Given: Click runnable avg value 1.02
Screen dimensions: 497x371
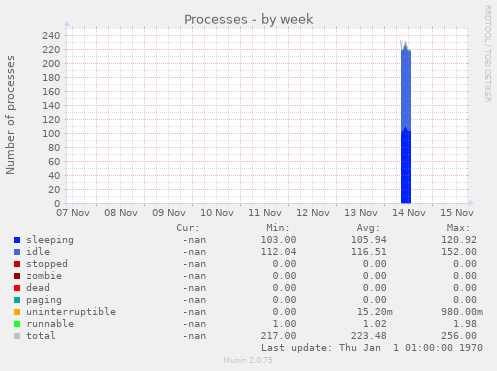Looking at the screenshot, I should point(375,324).
